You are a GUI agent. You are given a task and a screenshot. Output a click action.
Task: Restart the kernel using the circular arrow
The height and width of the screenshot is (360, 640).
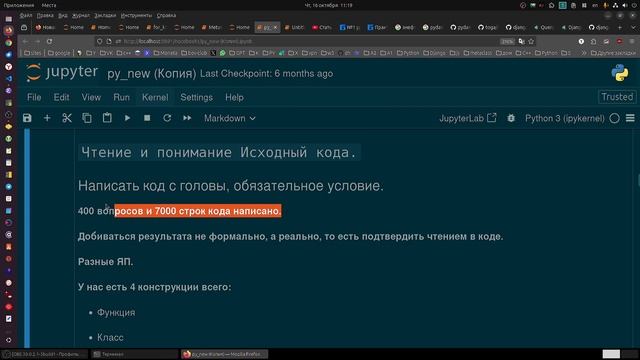click(167, 118)
